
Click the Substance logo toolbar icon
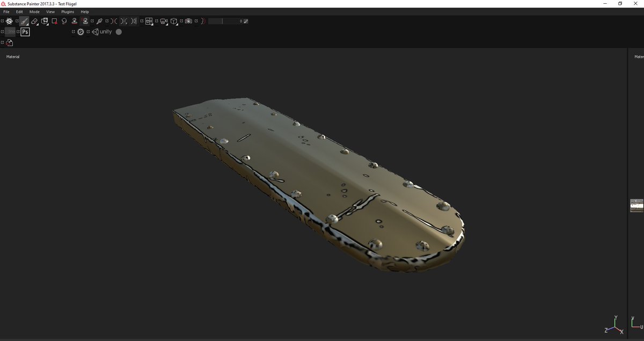click(x=9, y=21)
